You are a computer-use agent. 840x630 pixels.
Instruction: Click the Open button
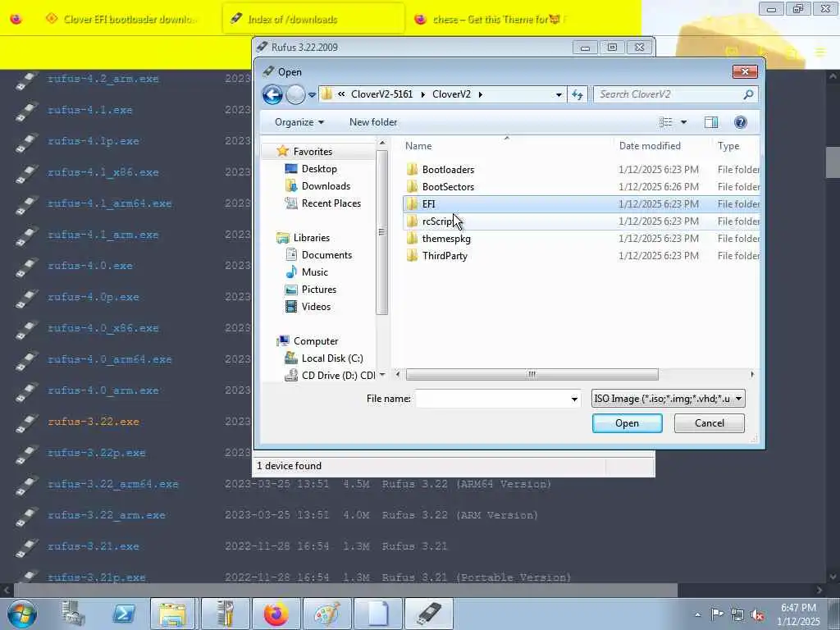pyautogui.click(x=627, y=423)
